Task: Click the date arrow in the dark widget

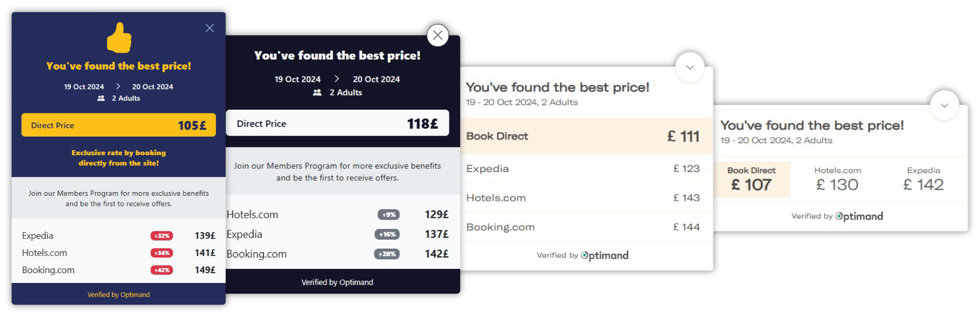Action: pos(337,79)
